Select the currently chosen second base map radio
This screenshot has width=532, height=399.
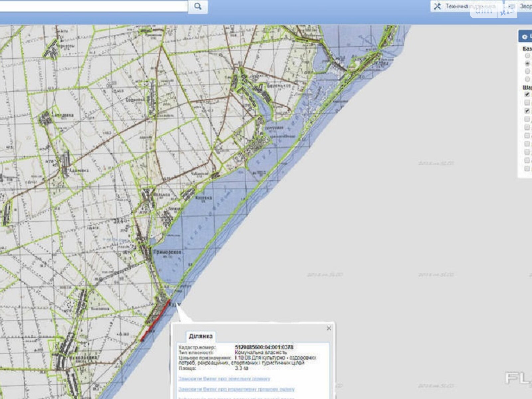tap(527, 64)
